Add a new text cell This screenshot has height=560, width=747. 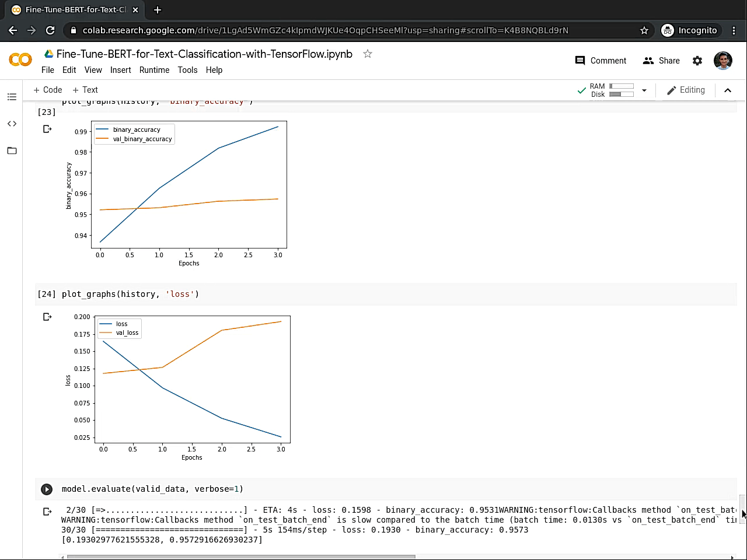[x=85, y=90]
